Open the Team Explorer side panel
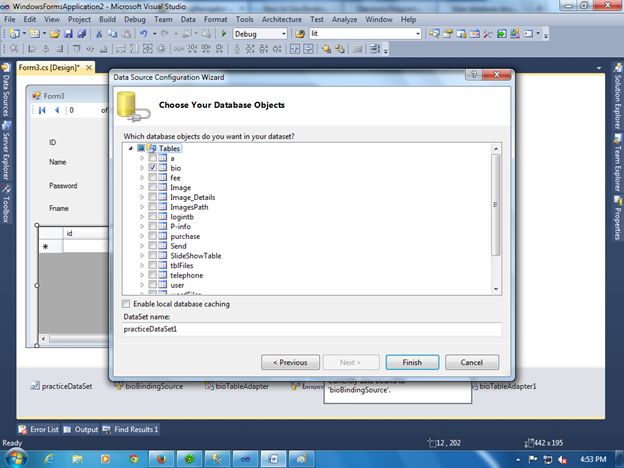 (617, 163)
